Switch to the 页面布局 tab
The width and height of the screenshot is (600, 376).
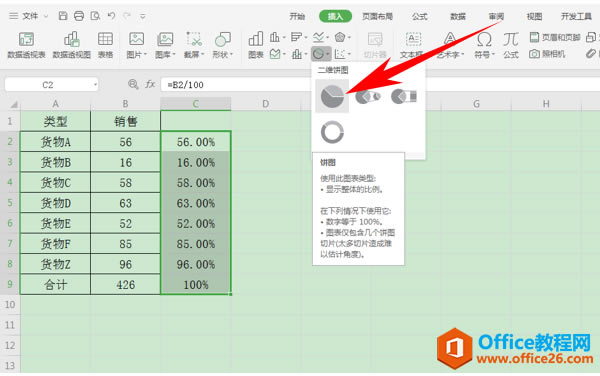(x=377, y=16)
